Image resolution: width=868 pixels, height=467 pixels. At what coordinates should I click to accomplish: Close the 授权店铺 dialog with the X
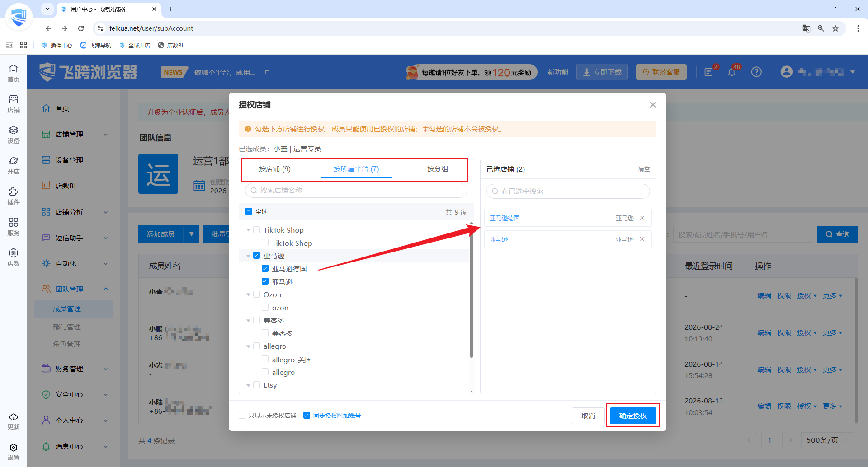653,105
